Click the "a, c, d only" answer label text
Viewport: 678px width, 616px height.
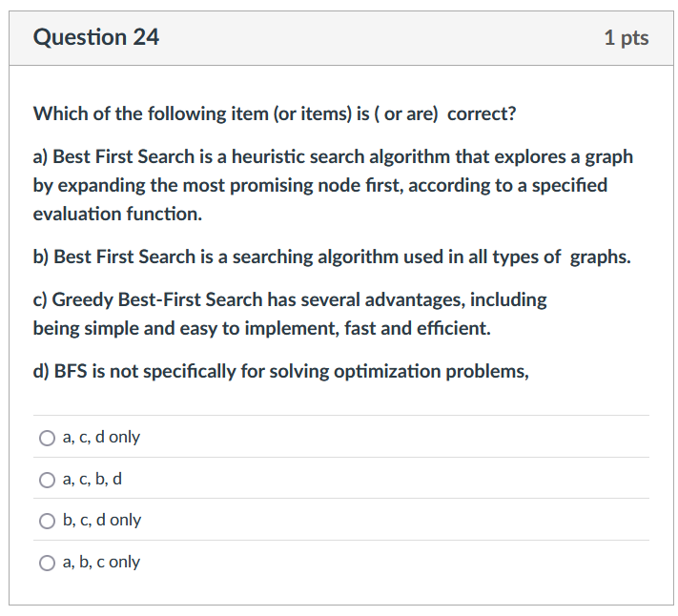click(x=101, y=437)
